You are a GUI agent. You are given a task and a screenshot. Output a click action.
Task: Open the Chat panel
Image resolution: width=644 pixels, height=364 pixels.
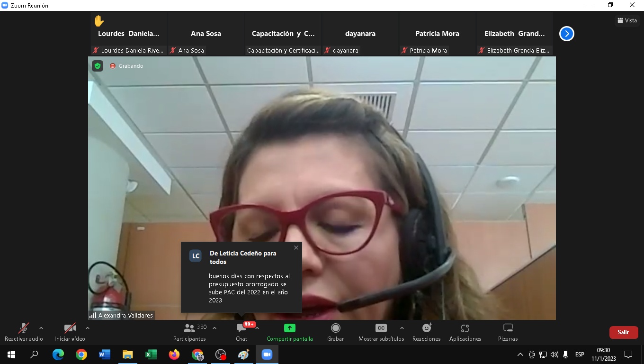point(241,332)
